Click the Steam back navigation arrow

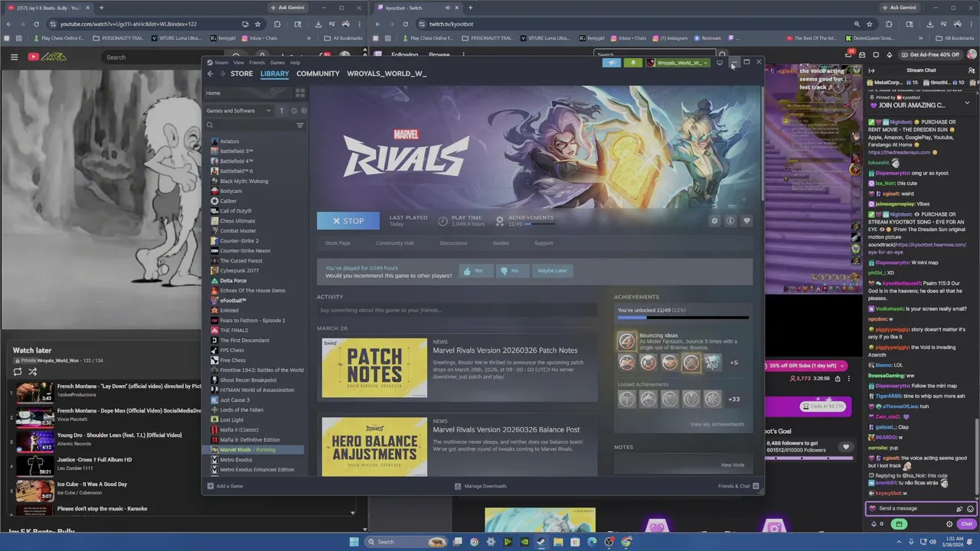[x=210, y=73]
